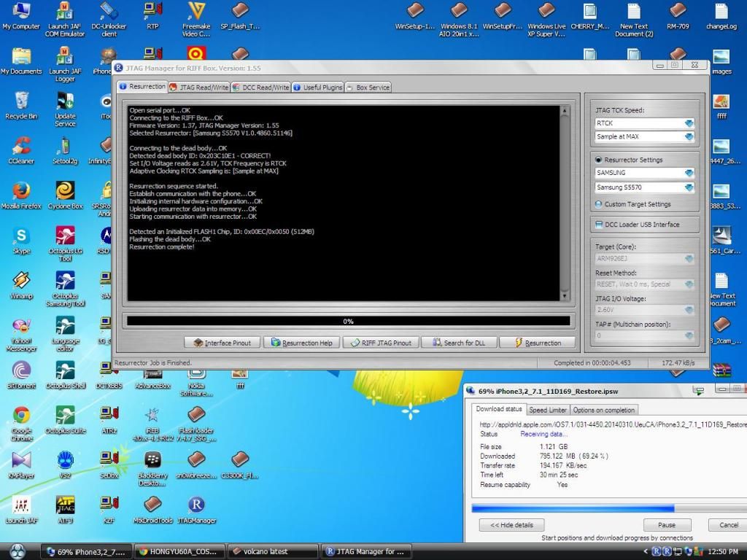Open the DC-Unlocker client icon
The height and width of the screenshot is (560, 747).
pyautogui.click(x=109, y=19)
